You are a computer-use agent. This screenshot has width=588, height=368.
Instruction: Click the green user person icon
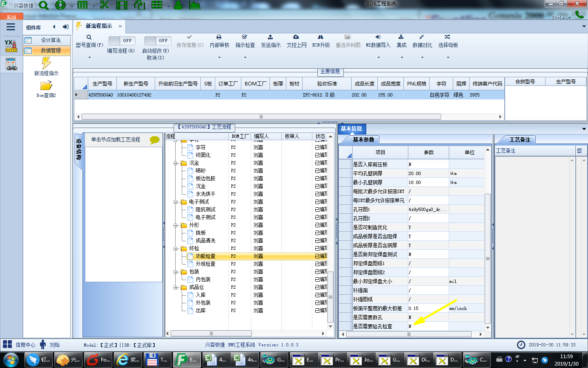coord(178,5)
